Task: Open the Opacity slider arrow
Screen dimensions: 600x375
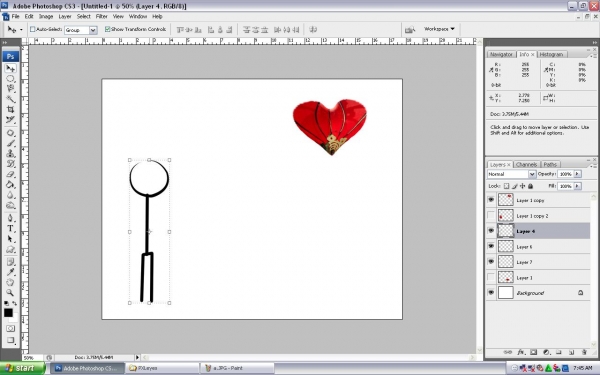Action: [577, 174]
